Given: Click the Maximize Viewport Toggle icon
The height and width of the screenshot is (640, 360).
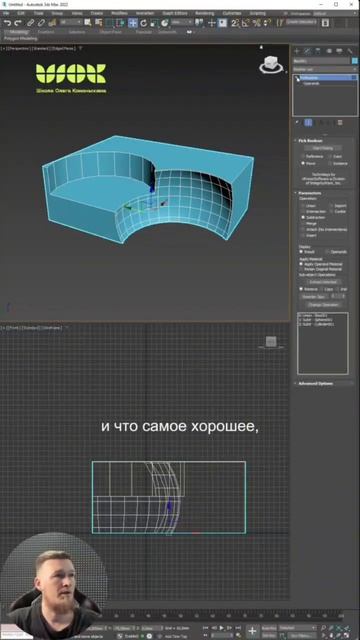Looking at the screenshot, I should (346, 635).
